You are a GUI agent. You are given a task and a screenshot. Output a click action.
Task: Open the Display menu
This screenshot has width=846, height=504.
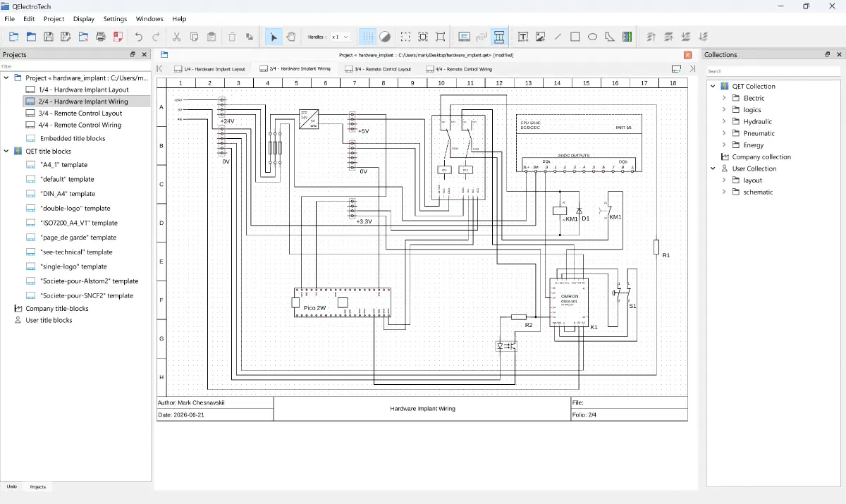84,19
